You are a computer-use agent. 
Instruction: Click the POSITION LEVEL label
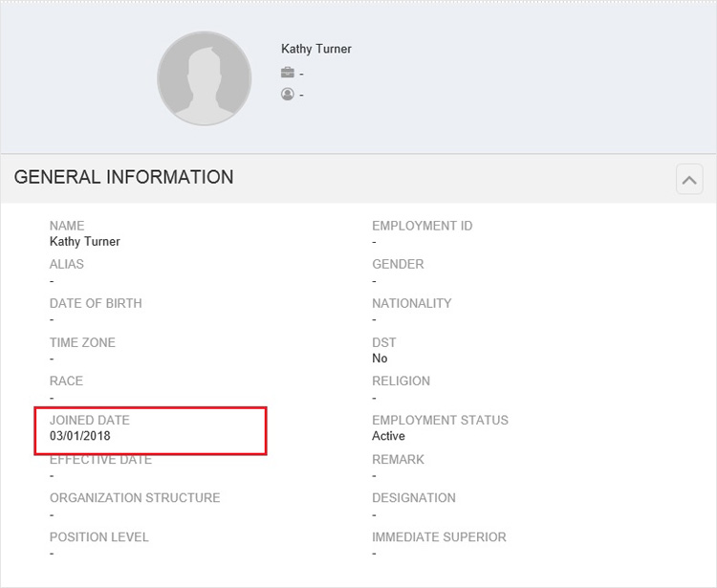pyautogui.click(x=98, y=536)
